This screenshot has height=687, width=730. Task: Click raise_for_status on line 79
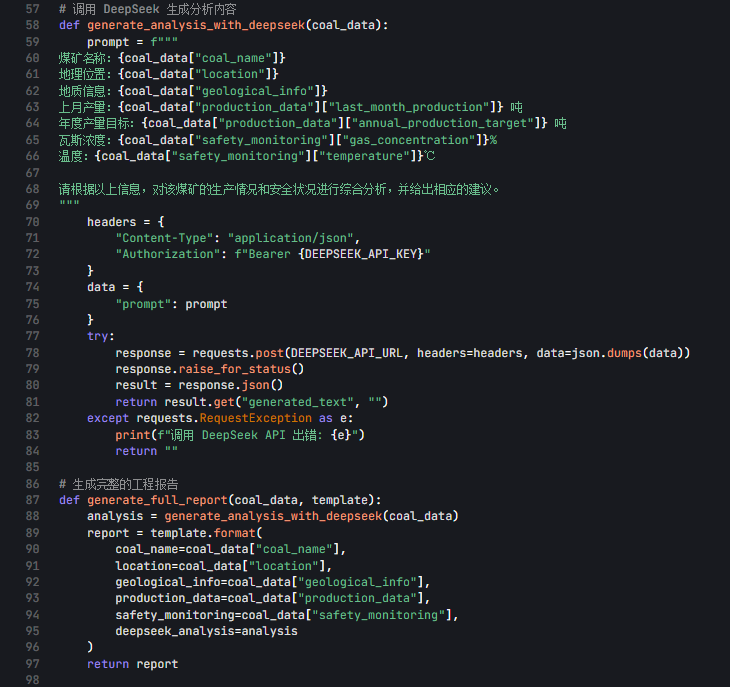[x=235, y=369]
